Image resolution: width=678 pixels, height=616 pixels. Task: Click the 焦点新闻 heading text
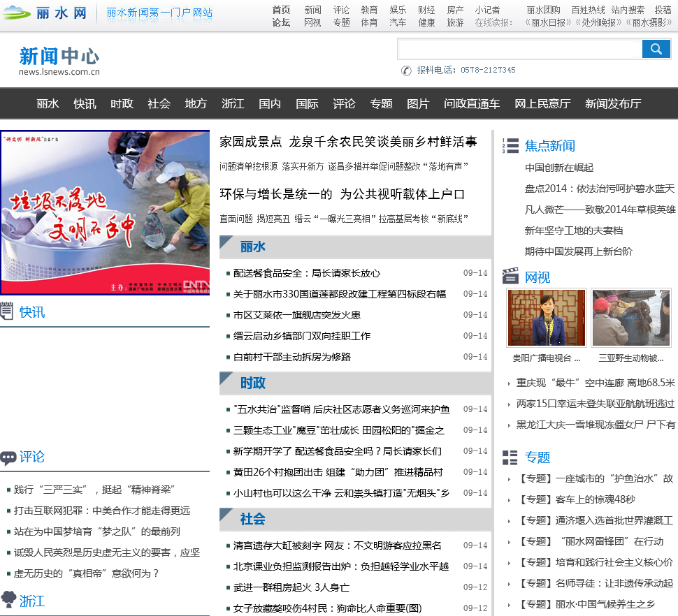coord(550,145)
